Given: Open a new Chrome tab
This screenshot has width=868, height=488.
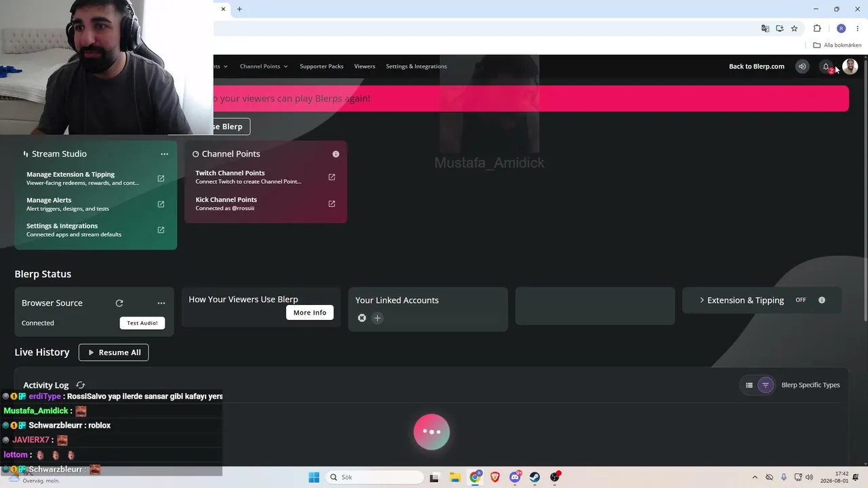Looking at the screenshot, I should pos(239,9).
